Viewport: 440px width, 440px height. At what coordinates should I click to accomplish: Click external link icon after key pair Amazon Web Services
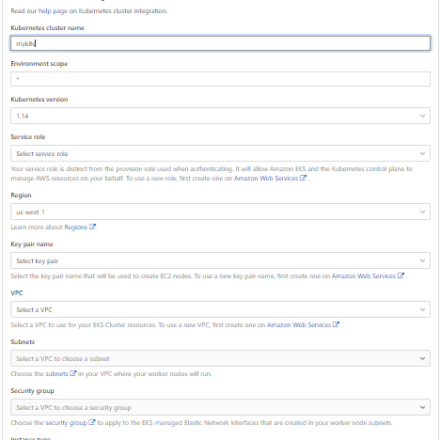tap(401, 276)
